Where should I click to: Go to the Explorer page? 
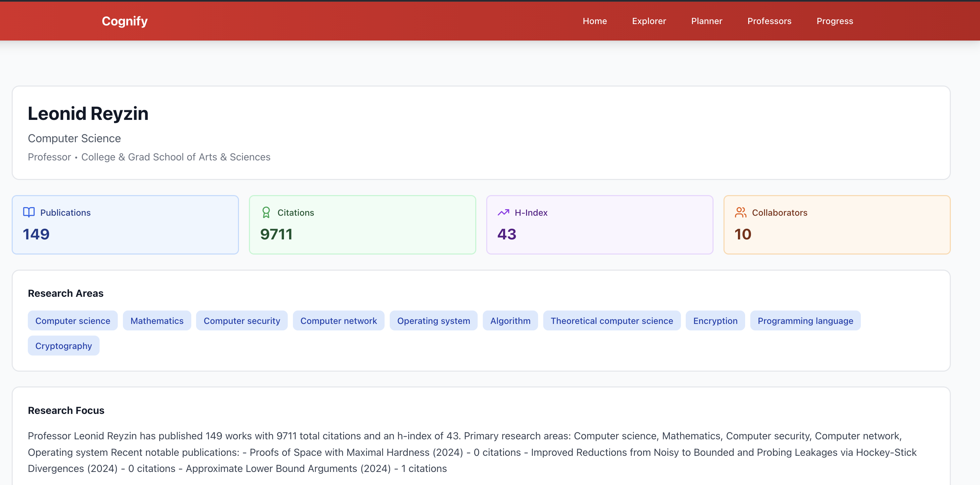coord(649,21)
